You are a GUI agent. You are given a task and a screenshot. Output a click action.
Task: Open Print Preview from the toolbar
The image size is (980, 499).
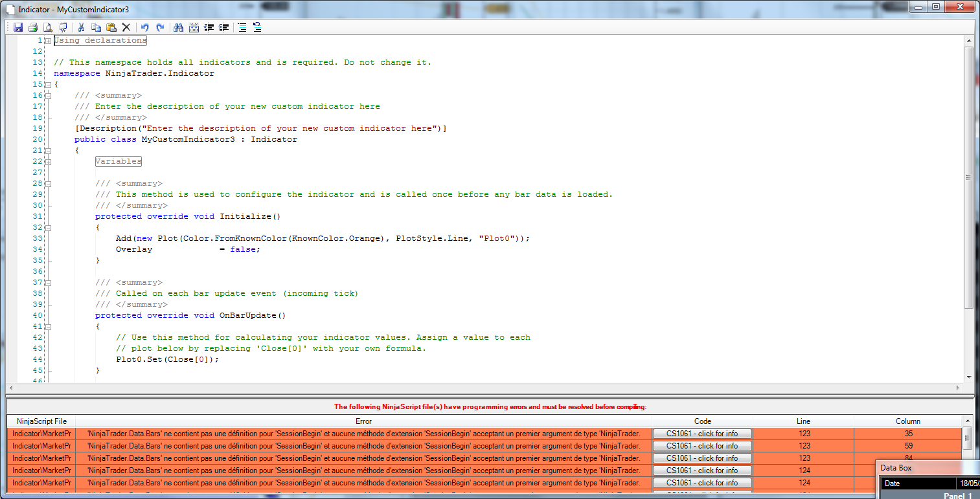pos(47,27)
